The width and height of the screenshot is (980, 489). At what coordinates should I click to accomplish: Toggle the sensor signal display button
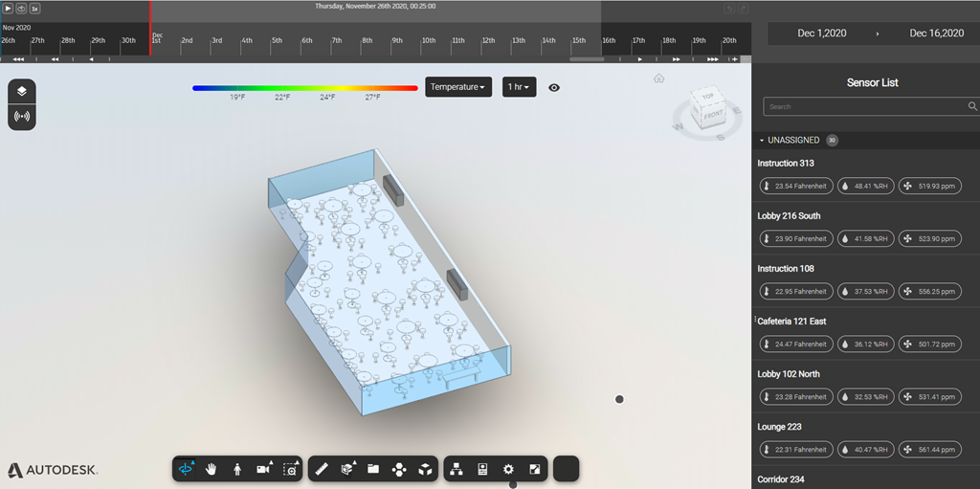click(x=22, y=117)
